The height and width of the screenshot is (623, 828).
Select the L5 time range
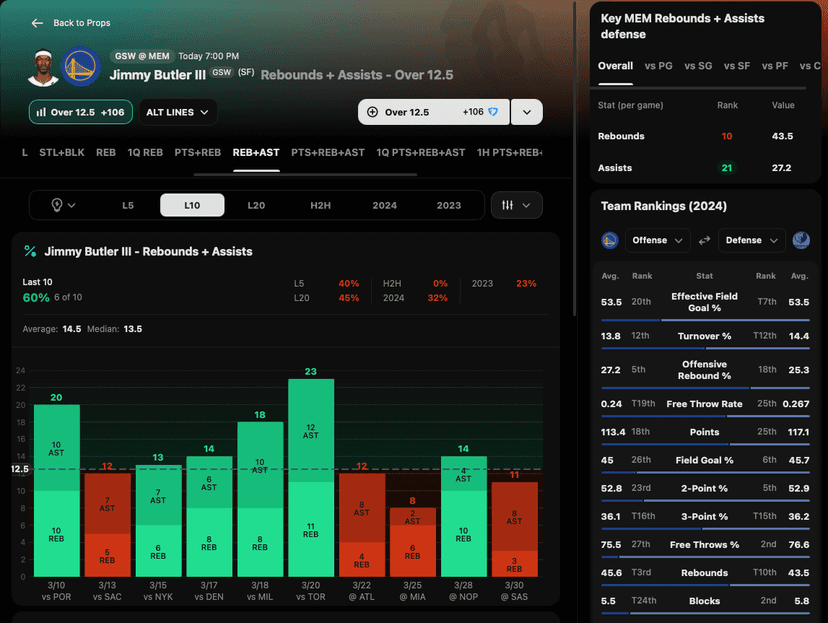128,205
